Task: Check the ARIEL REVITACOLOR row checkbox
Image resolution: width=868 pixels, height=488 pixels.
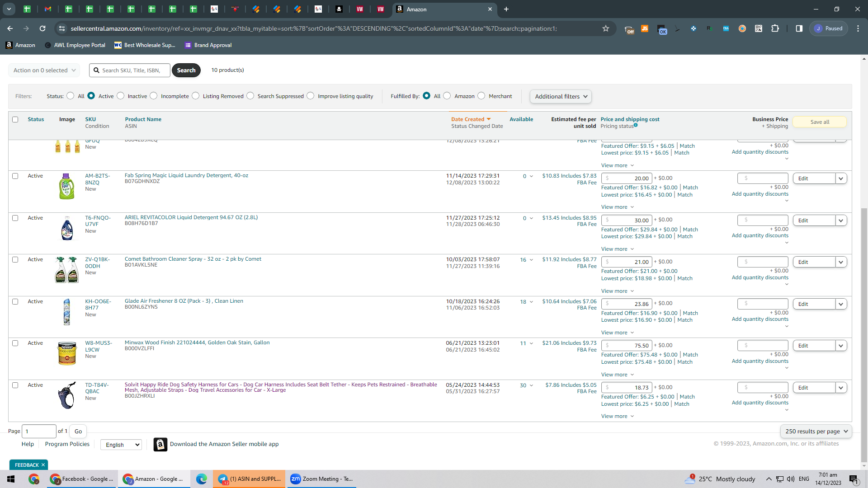Action: pyautogui.click(x=15, y=218)
